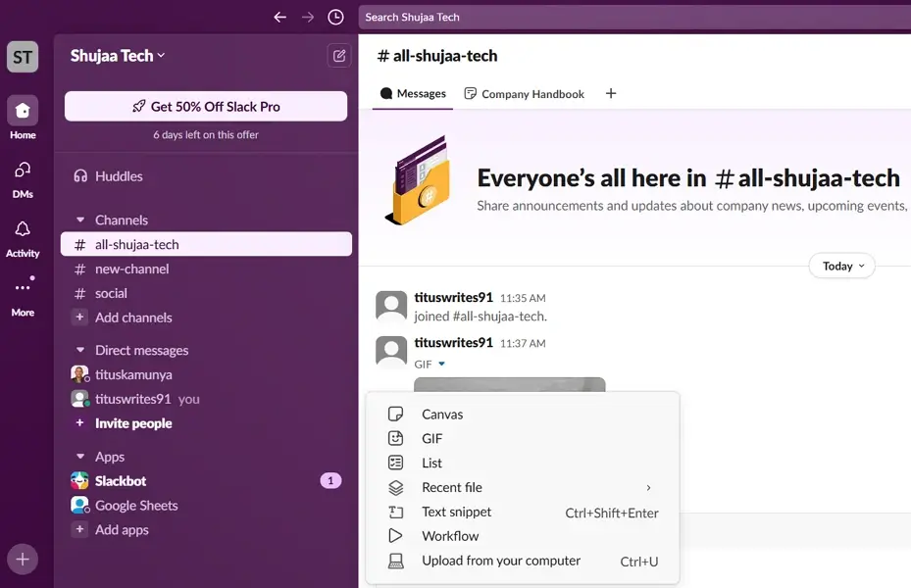
Task: Open the new-channel channel
Action: click(x=206, y=269)
